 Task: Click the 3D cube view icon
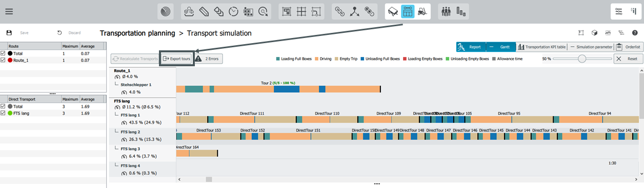point(594,32)
